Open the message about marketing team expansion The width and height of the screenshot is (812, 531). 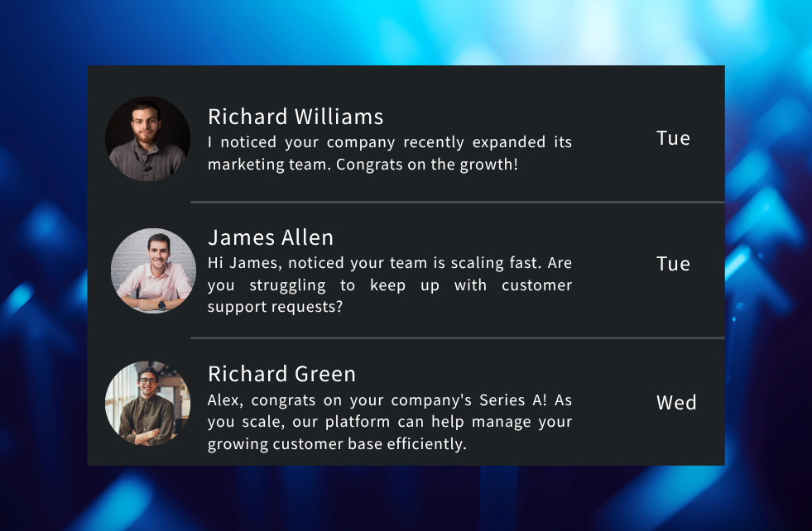(x=389, y=153)
